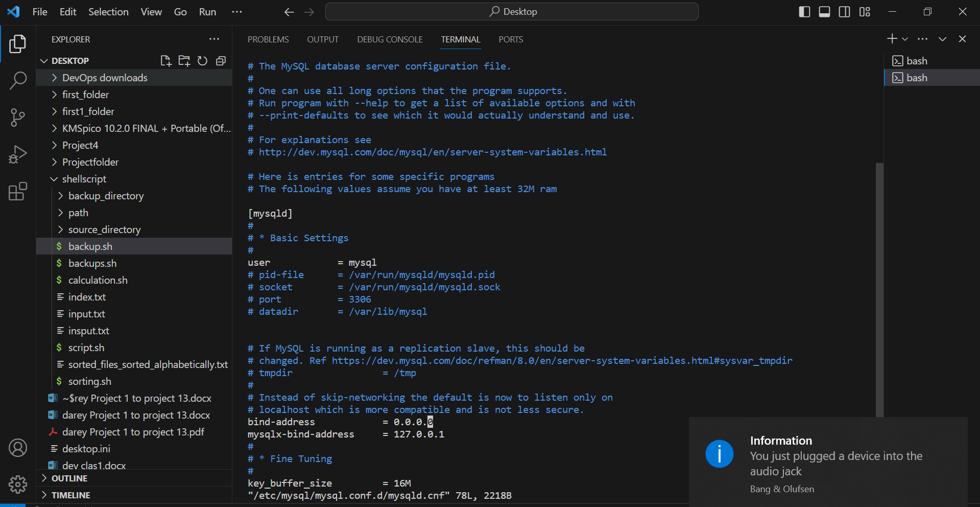This screenshot has width=980, height=507.
Task: Refresh the Explorer view
Action: (202, 60)
